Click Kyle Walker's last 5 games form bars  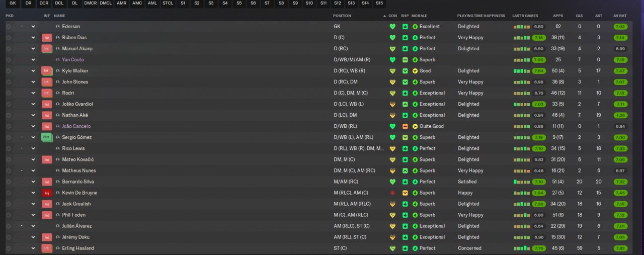tap(522, 71)
